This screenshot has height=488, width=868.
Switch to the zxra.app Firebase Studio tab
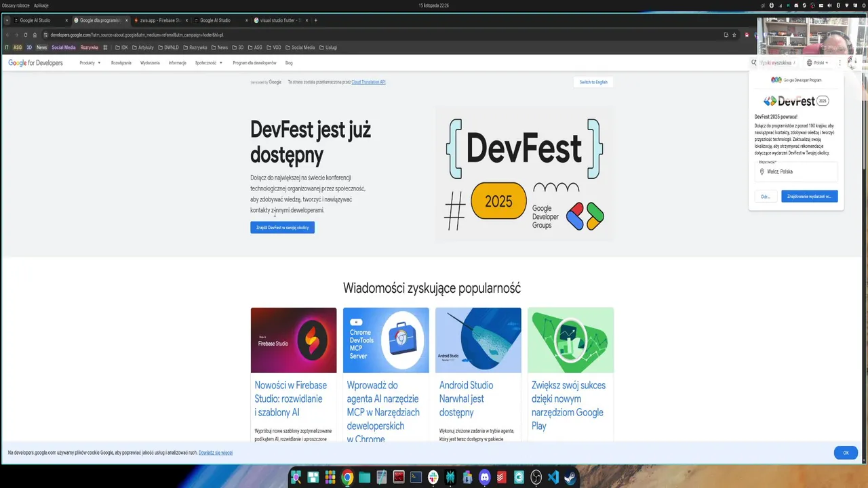pyautogui.click(x=161, y=20)
